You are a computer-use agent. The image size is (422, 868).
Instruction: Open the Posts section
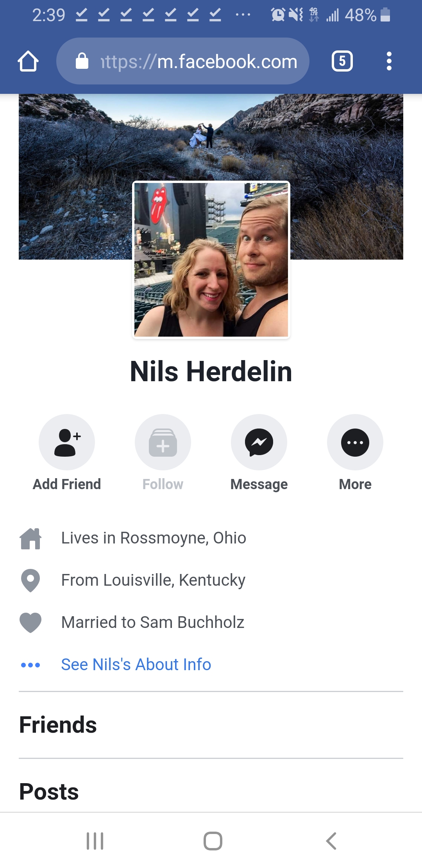(49, 792)
